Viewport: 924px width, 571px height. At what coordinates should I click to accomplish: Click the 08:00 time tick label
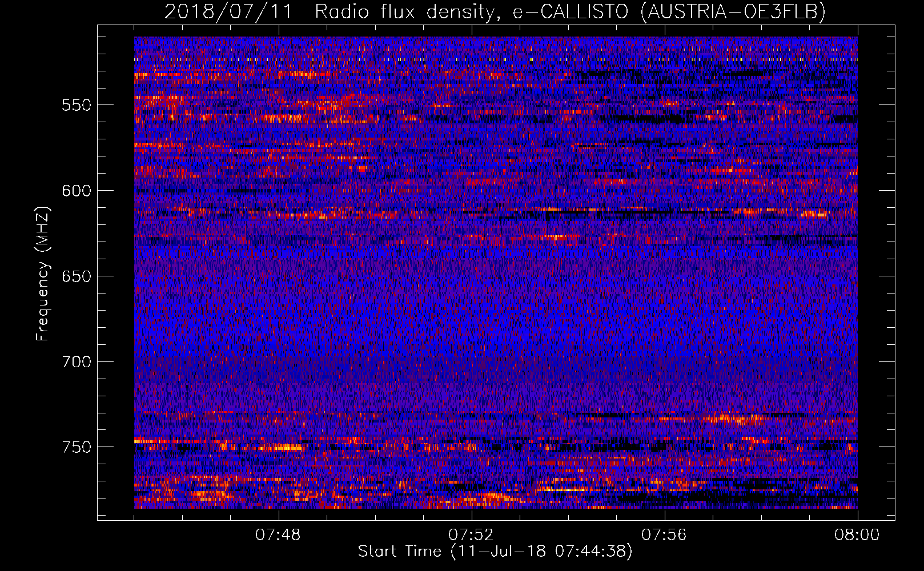tap(857, 535)
